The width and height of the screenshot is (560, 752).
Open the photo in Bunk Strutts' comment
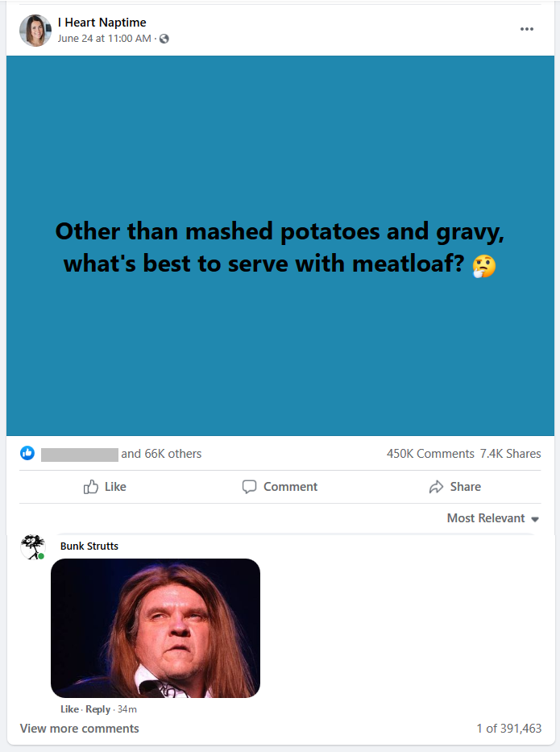point(156,628)
